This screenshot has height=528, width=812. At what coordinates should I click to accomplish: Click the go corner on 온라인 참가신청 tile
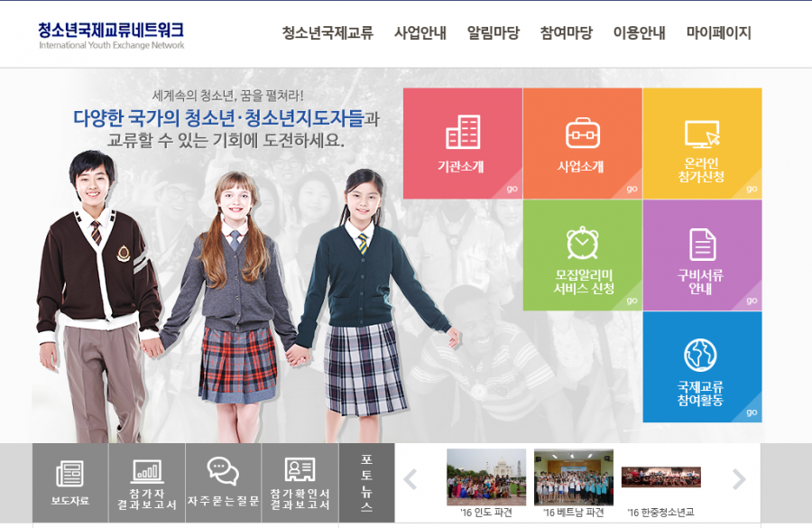pyautogui.click(x=752, y=189)
